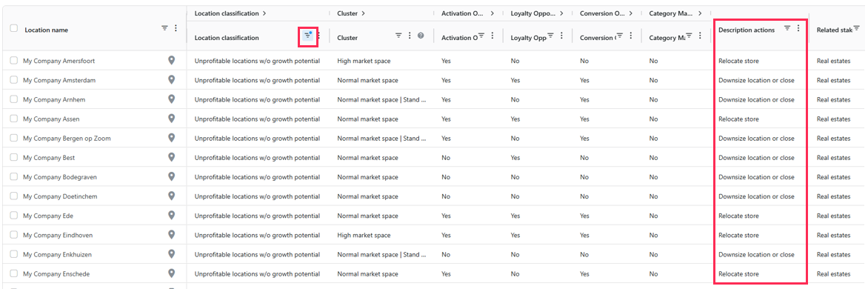Open Description actions column options menu
Screen dimensions: 868x289
pyautogui.click(x=798, y=28)
